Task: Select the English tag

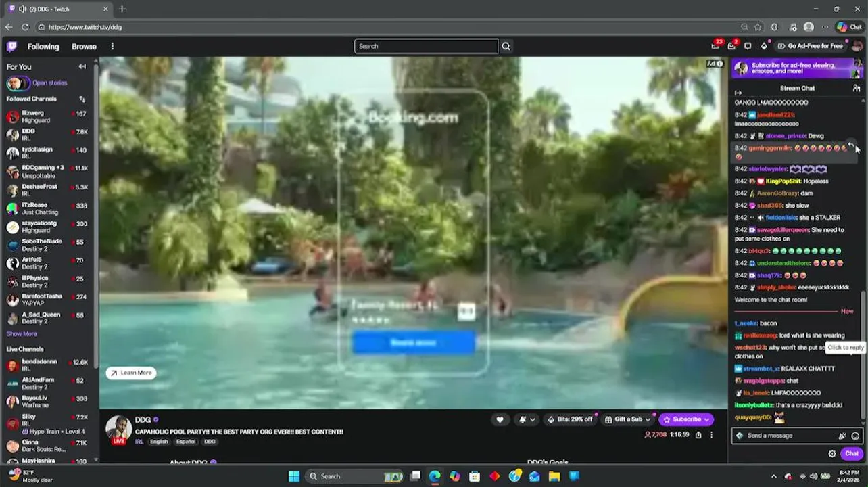Action: [x=159, y=442]
